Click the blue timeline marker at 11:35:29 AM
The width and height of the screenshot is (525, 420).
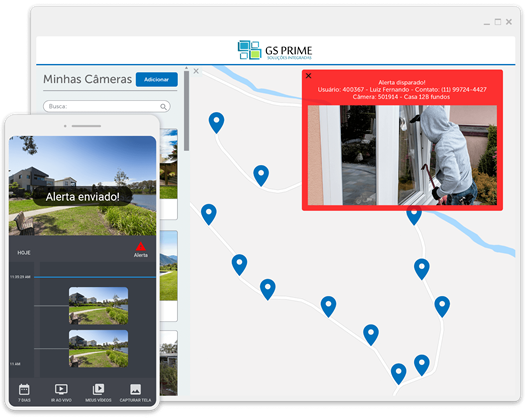95,277
